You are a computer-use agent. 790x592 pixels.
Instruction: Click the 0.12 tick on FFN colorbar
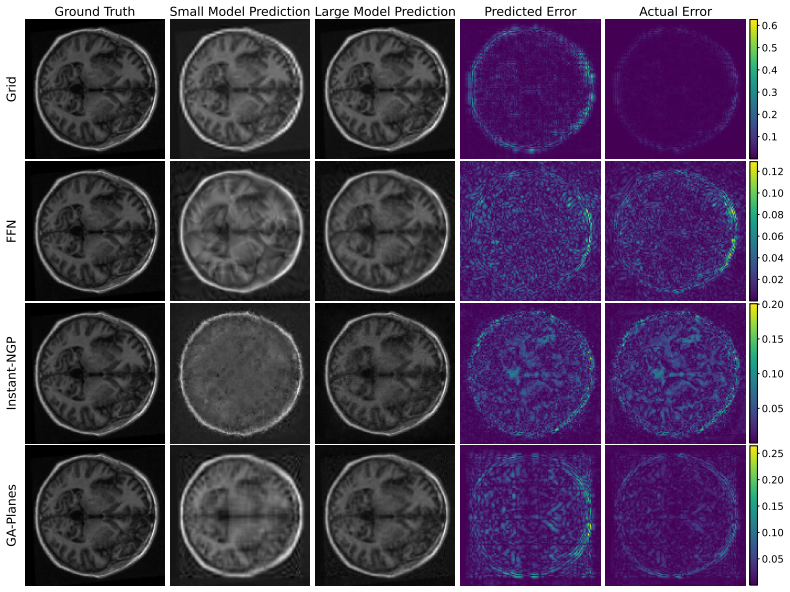pyautogui.click(x=772, y=172)
